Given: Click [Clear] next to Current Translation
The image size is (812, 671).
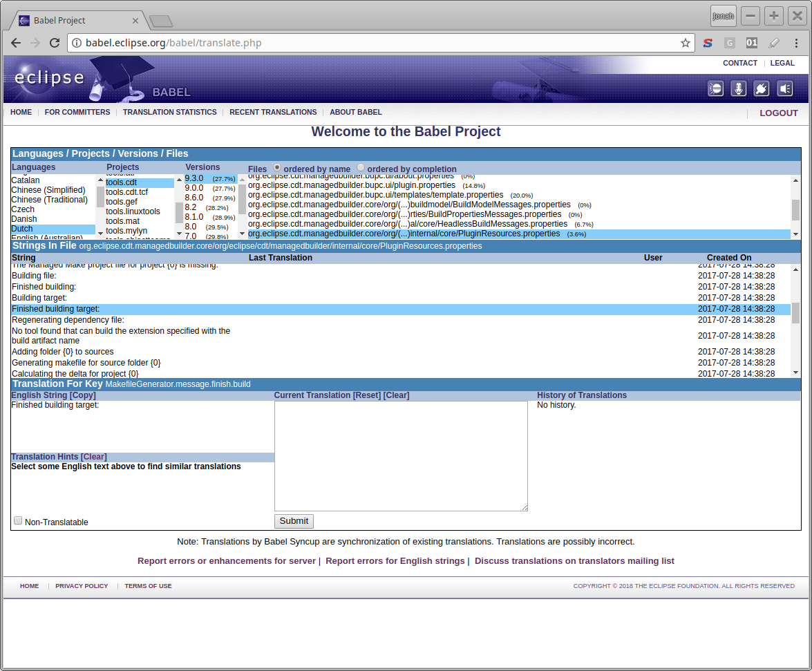Looking at the screenshot, I should pyautogui.click(x=396, y=395).
